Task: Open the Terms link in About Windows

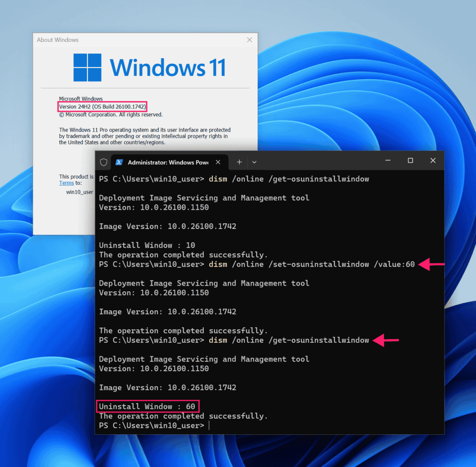Action: pyautogui.click(x=66, y=183)
